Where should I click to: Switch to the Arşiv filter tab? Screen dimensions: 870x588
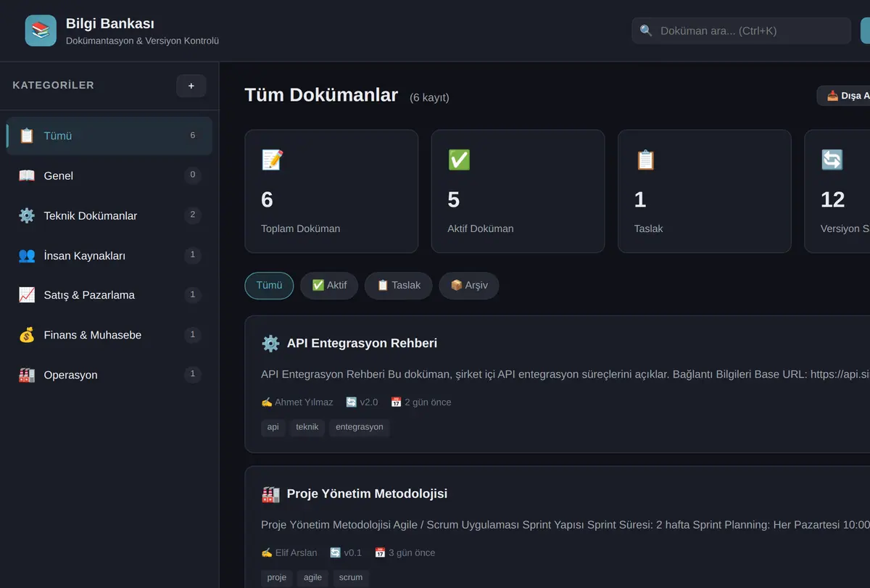point(469,286)
